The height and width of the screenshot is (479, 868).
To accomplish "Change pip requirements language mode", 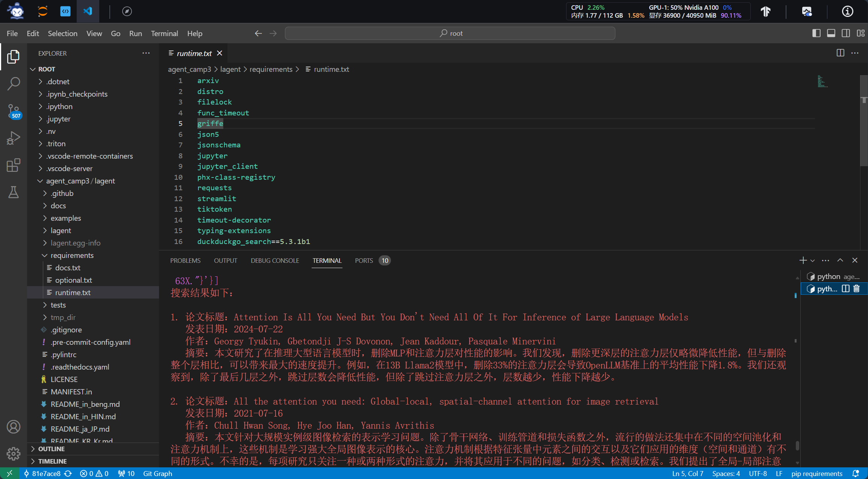I will coord(816,473).
